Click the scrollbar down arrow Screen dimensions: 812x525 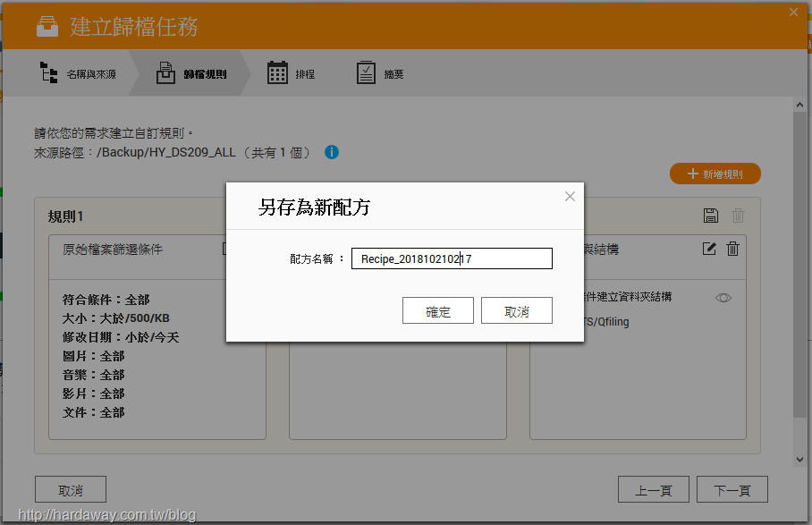pos(799,459)
